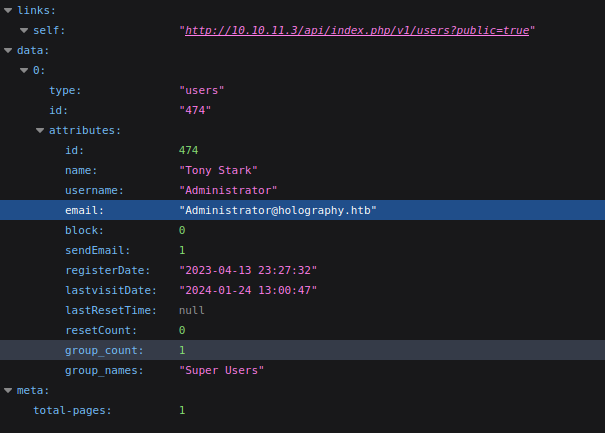Collapse the links section arrow

tap(8, 11)
